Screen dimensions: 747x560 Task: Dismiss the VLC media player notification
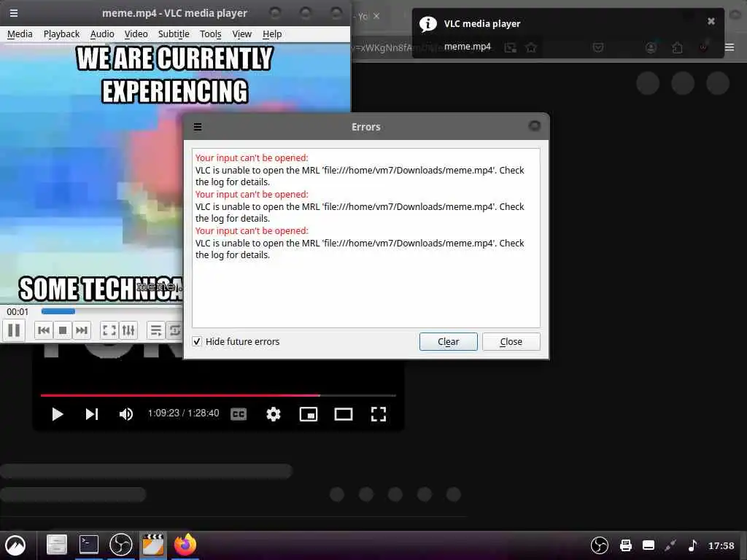point(711,21)
